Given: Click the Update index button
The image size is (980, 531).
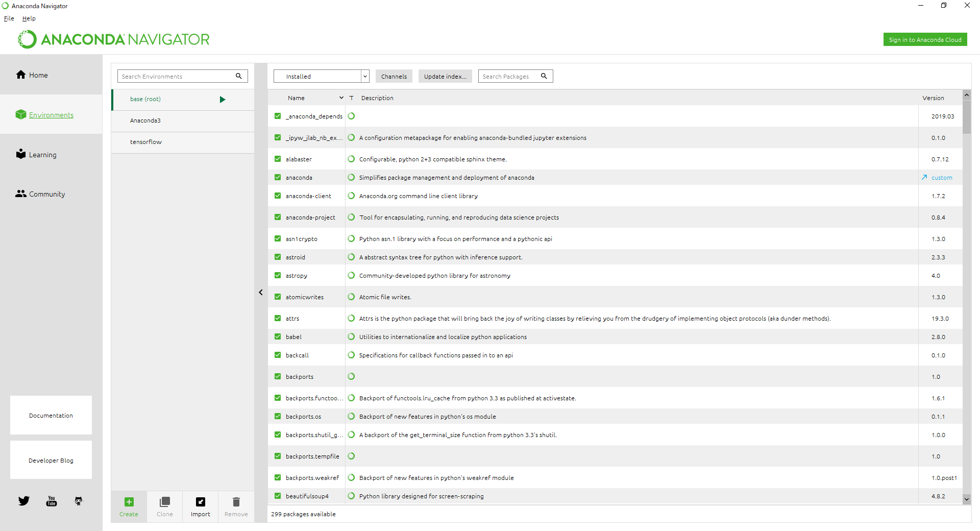Looking at the screenshot, I should point(445,76).
